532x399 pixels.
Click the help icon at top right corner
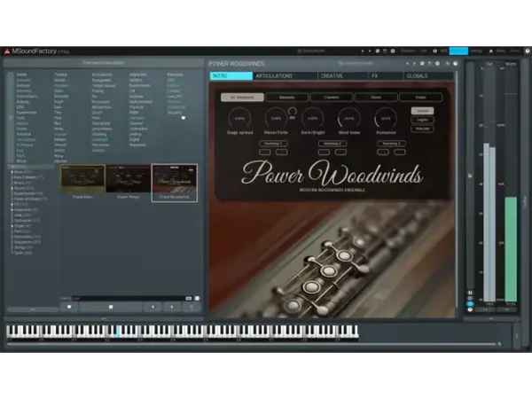[x=528, y=51]
